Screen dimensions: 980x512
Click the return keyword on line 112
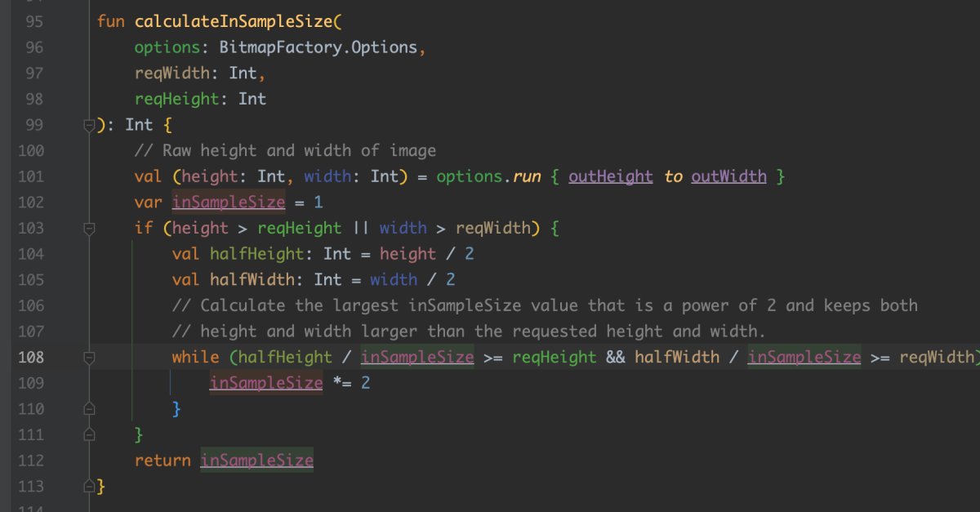click(x=163, y=461)
